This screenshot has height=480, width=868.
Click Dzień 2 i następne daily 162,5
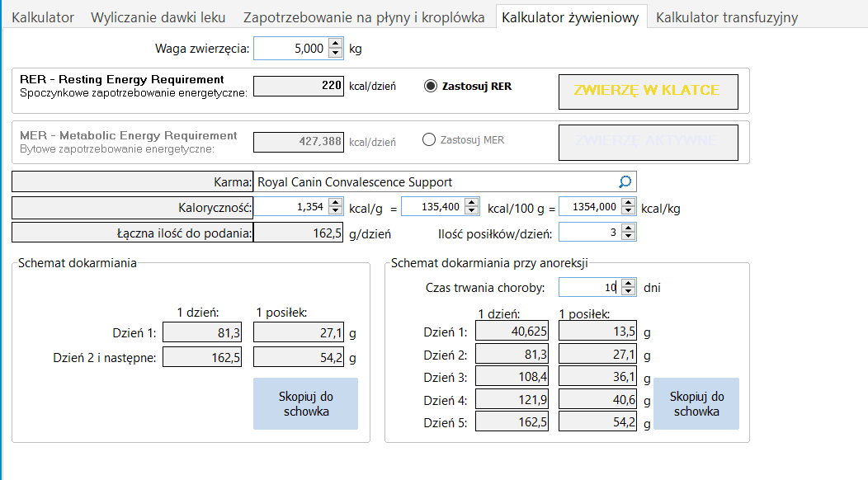coord(202,357)
